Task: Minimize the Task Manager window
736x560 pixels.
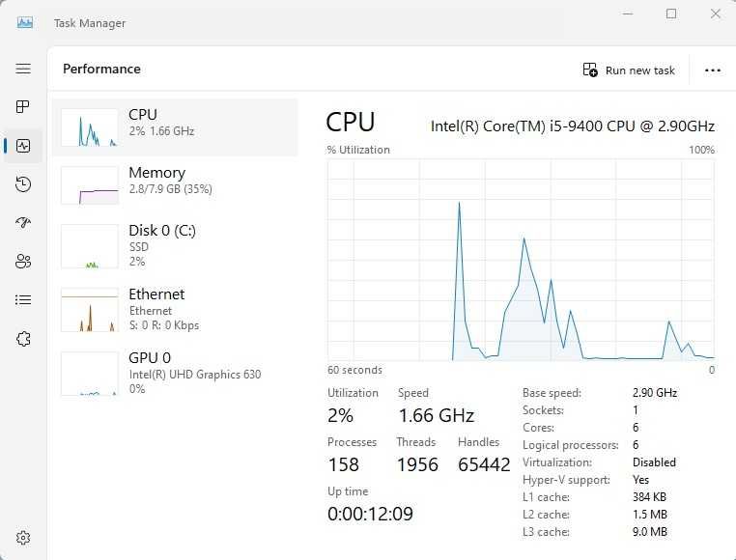Action: coord(628,14)
